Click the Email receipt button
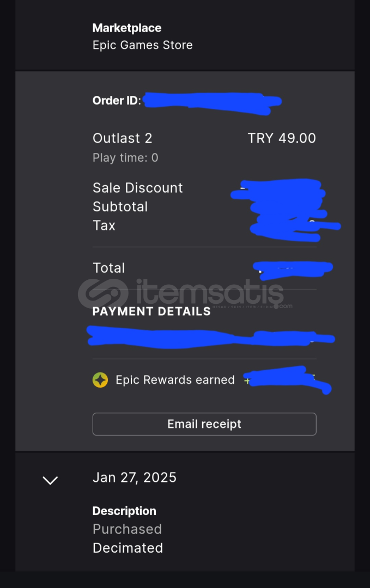This screenshot has width=370, height=588. 204,424
